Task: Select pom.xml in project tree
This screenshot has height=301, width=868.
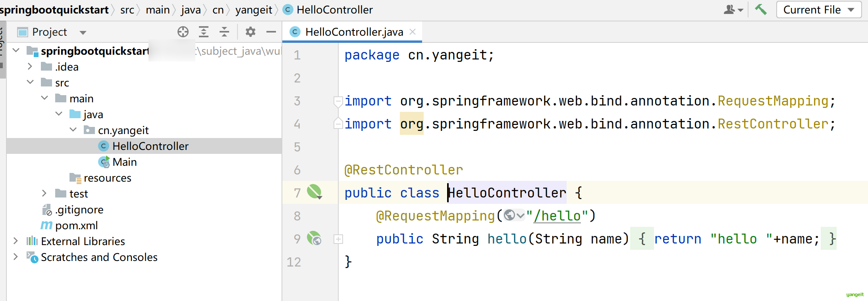Action: 76,225
